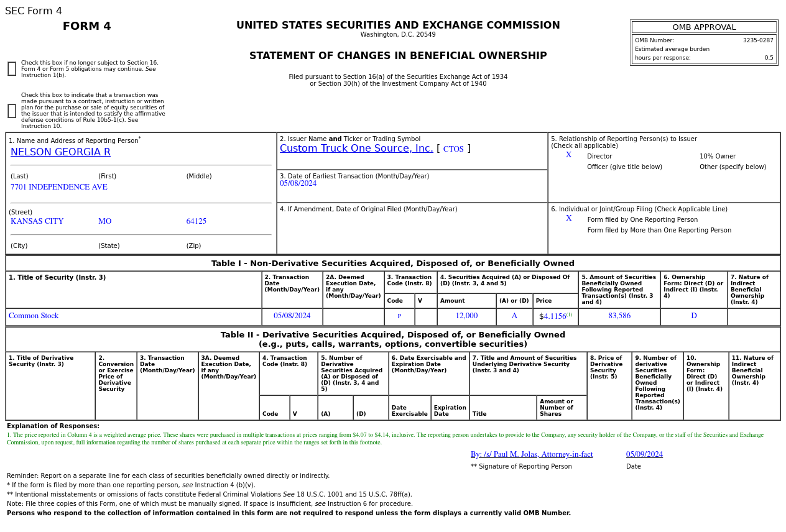Click the 83,586 beneficially owned amount
The image size is (786, 532).
[x=619, y=316]
